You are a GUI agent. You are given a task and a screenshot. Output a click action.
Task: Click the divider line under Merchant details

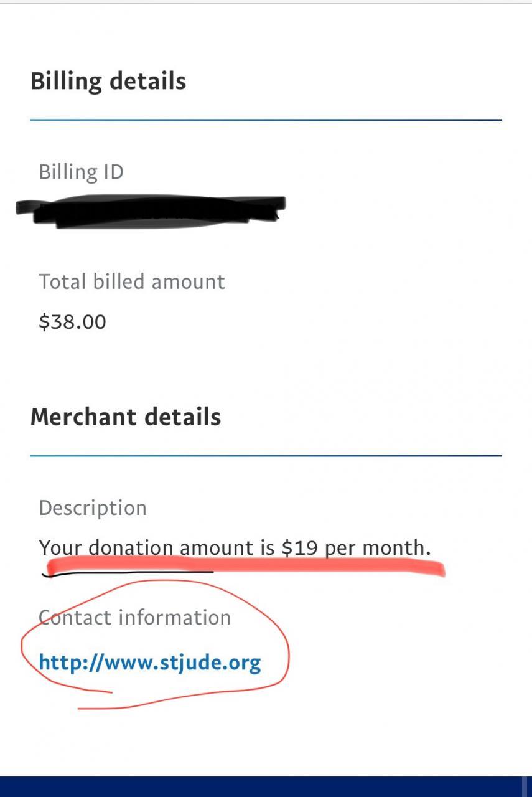click(x=266, y=456)
